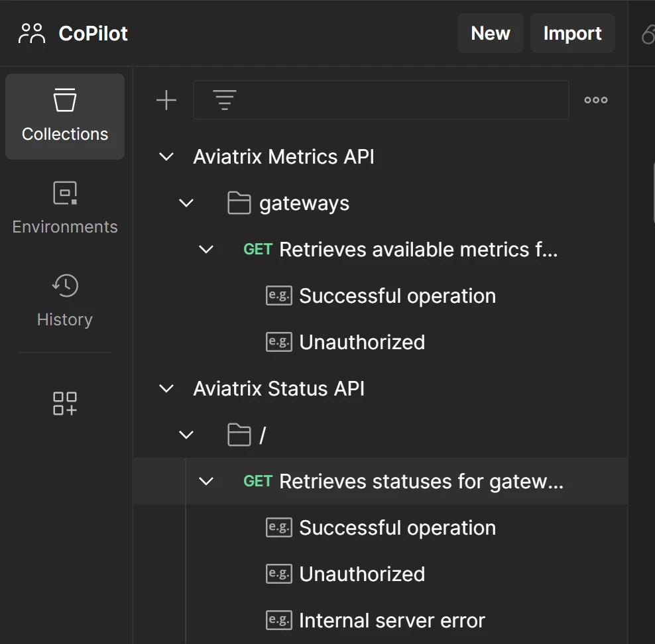Open Unauthorized example under statuses request
Viewport: 655px width, 644px height.
[362, 574]
